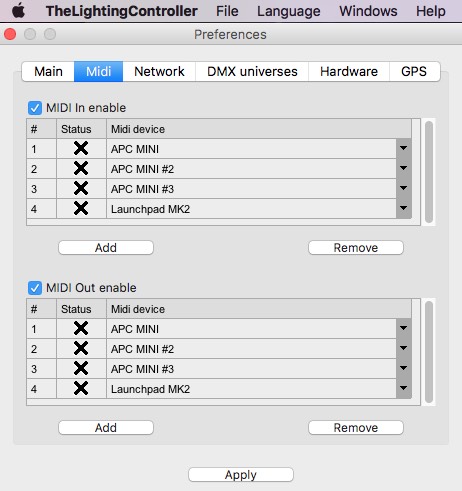462x491 pixels.
Task: Click the Midi device header in MIDI In table
Action: (x=259, y=129)
